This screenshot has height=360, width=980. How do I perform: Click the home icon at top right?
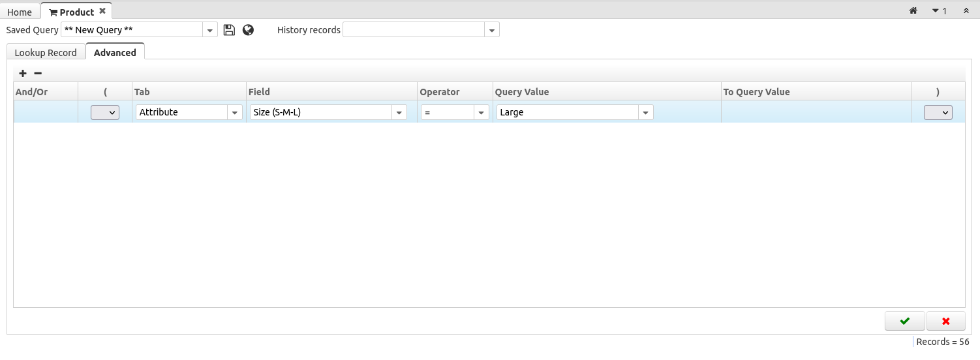(x=913, y=11)
